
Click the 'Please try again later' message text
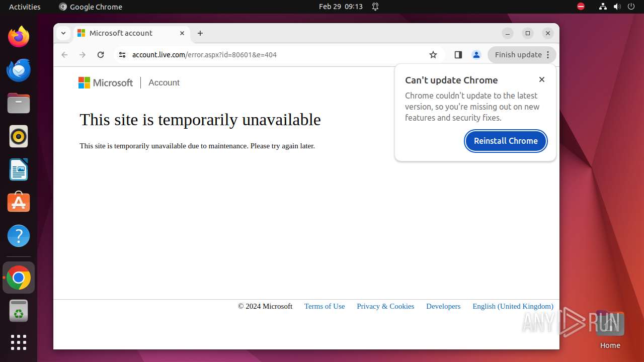point(282,146)
